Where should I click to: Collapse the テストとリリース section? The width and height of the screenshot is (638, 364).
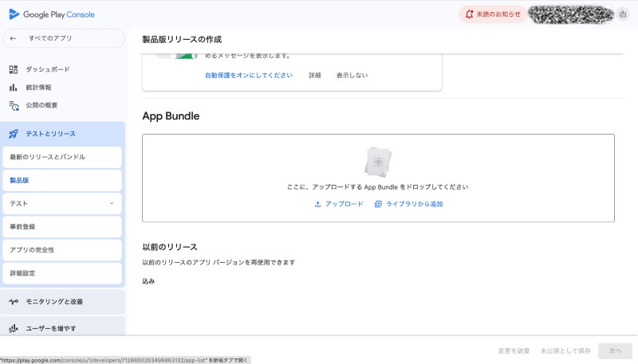tap(63, 134)
